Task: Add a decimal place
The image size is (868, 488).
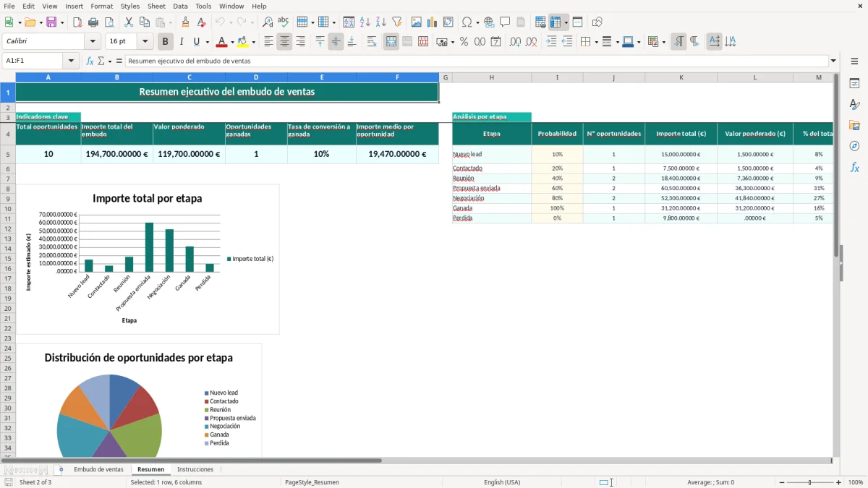Action: pos(515,42)
